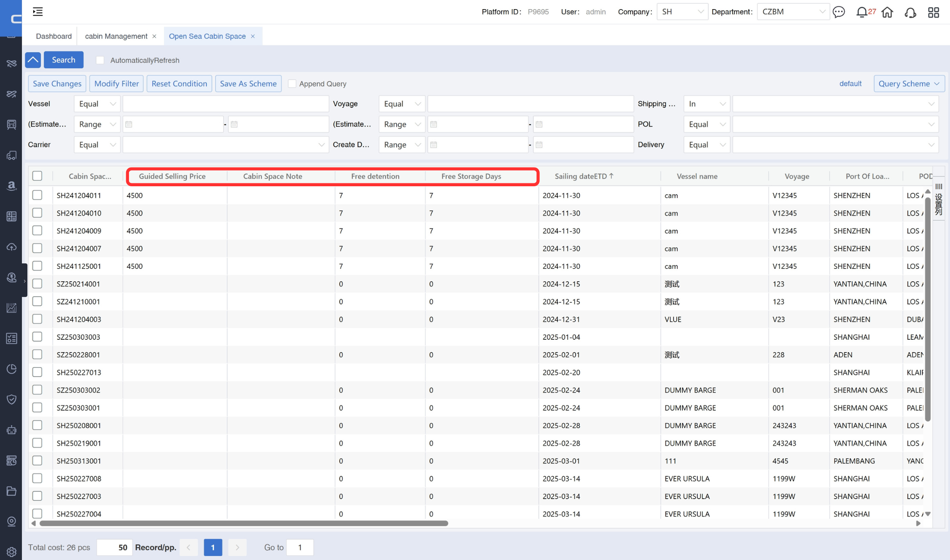950x560 pixels.
Task: Open Create Date Range operator dropdown
Action: coord(402,145)
